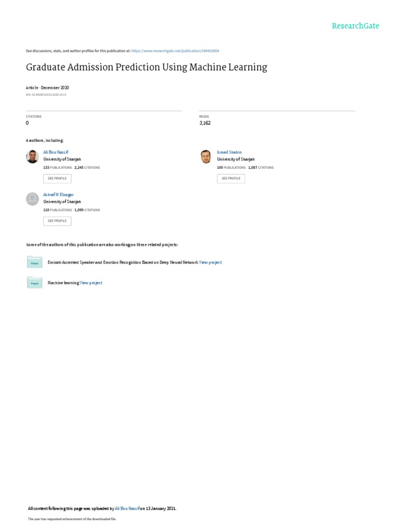Click the Machine learning project folder icon

click(34, 282)
